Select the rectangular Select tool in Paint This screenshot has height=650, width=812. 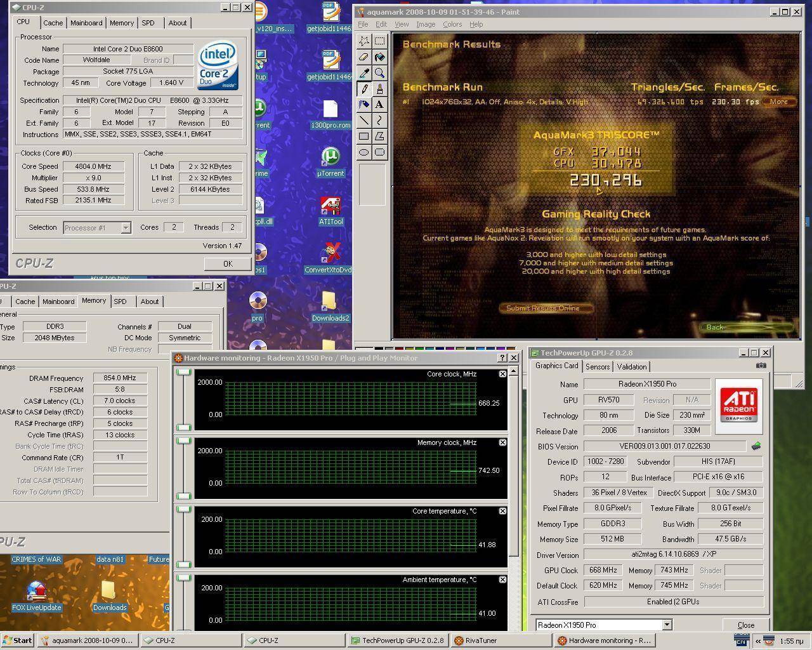(379, 41)
